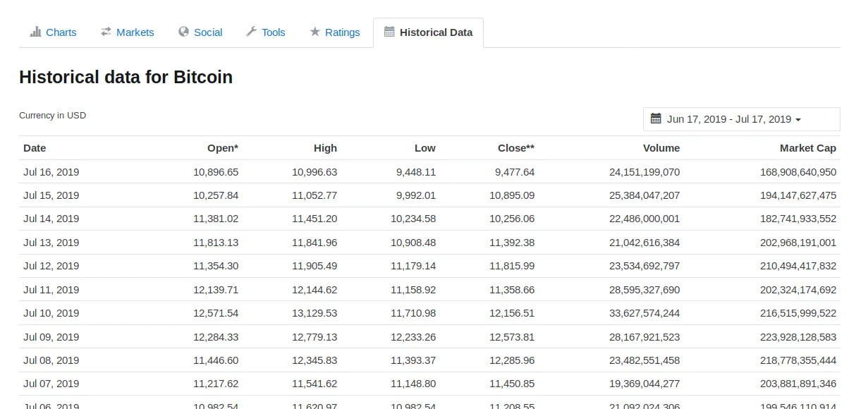Click the Historical data for Bitcoin heading
Image resolution: width=868 pixels, height=409 pixels.
click(126, 77)
